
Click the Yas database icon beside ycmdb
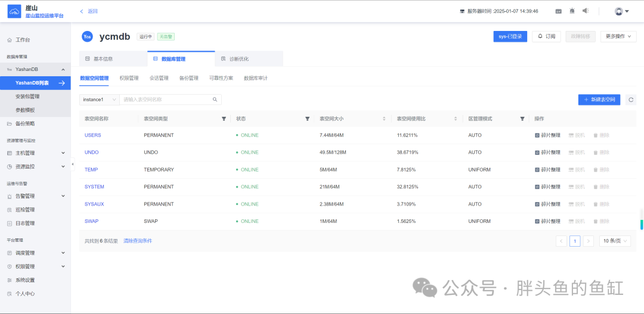[87, 36]
